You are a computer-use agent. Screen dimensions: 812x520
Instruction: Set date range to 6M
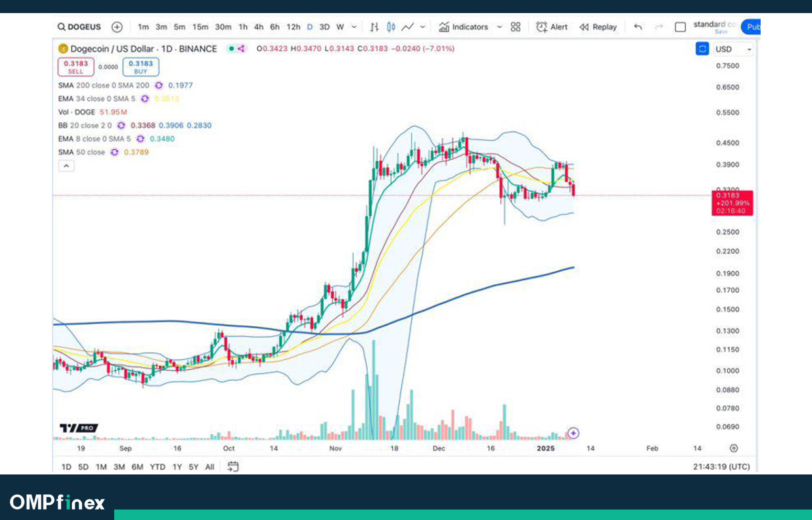(x=137, y=467)
